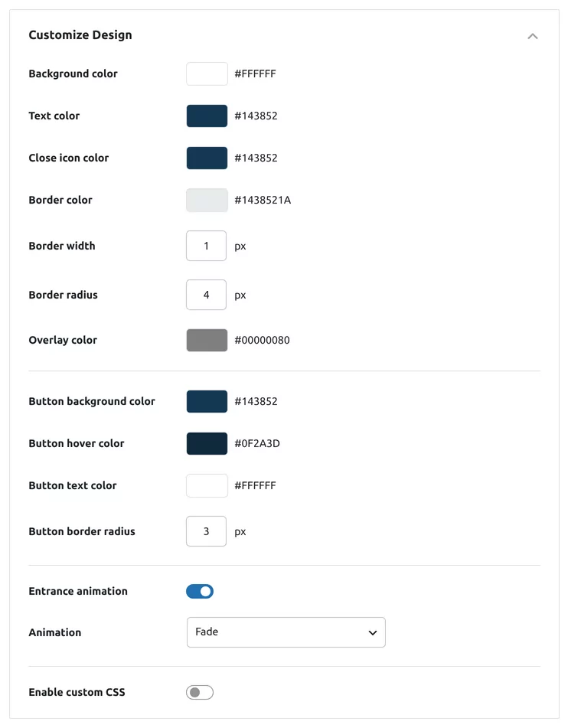Click the Animation dropdown chevron arrow
This screenshot has height=728, width=568.
(x=373, y=633)
